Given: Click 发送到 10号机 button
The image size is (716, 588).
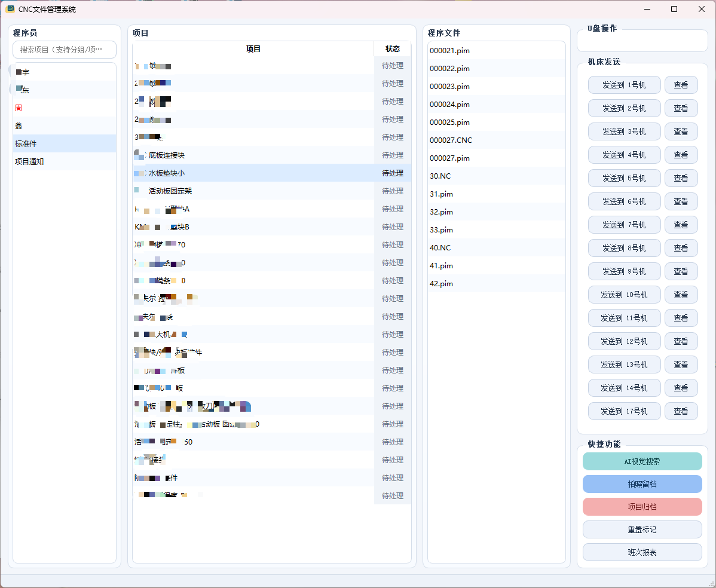Looking at the screenshot, I should coord(624,295).
